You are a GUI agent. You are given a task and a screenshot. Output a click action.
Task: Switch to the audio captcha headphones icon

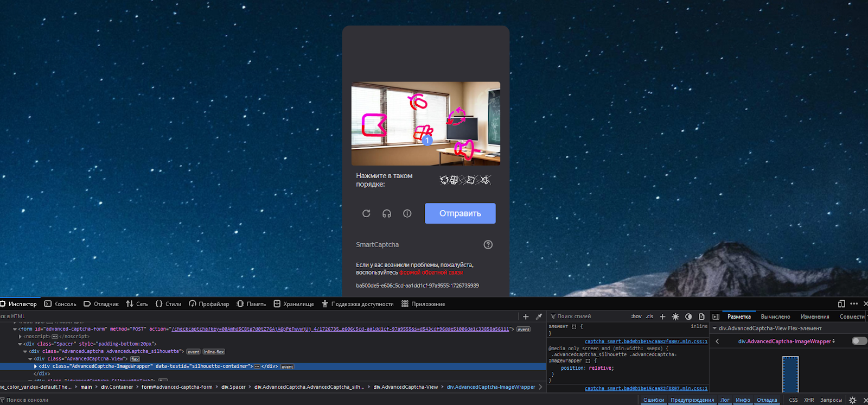pos(387,213)
